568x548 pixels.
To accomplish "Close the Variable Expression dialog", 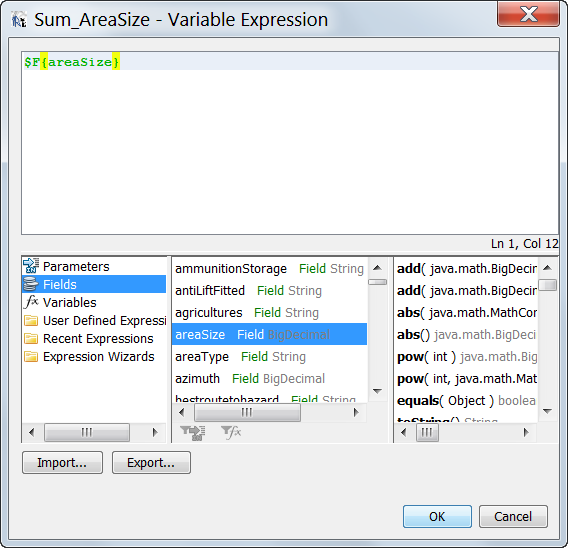I will coord(528,15).
